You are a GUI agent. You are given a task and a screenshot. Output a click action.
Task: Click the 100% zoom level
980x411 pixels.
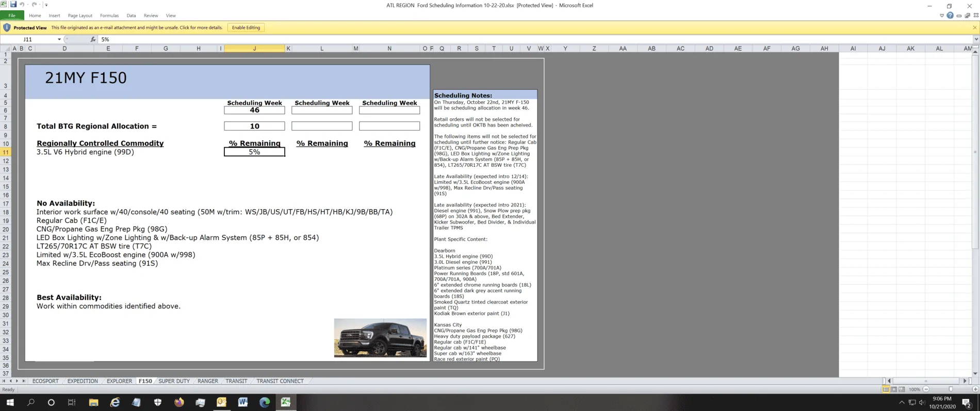[x=914, y=389]
